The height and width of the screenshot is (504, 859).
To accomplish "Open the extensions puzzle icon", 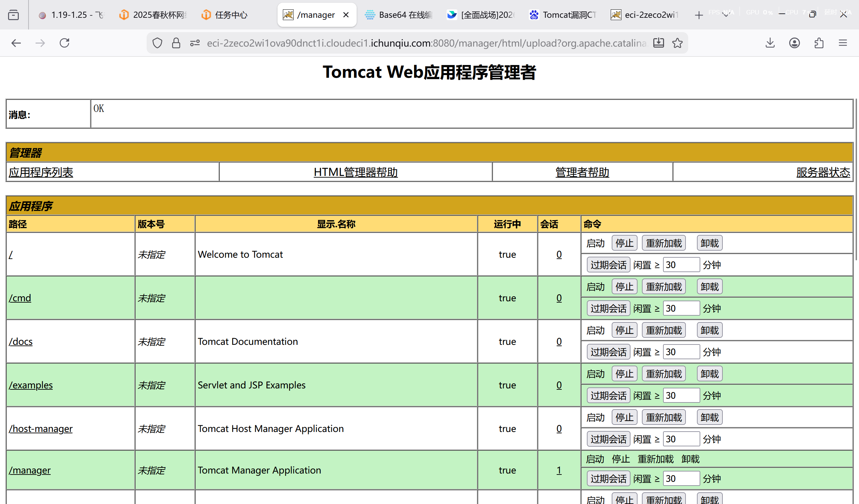I will point(819,43).
